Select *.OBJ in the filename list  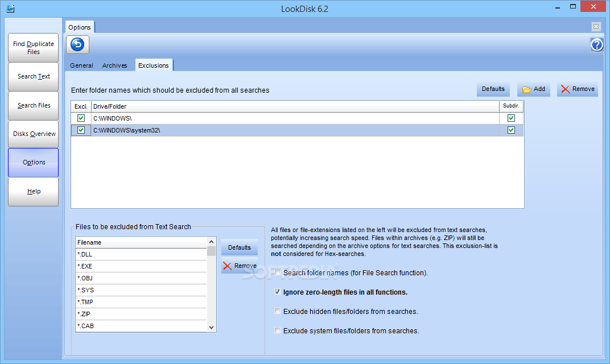coord(141,278)
